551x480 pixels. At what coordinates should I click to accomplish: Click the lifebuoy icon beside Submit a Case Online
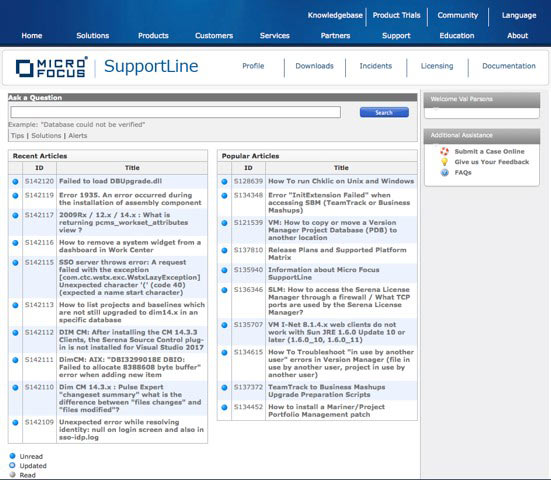(445, 151)
